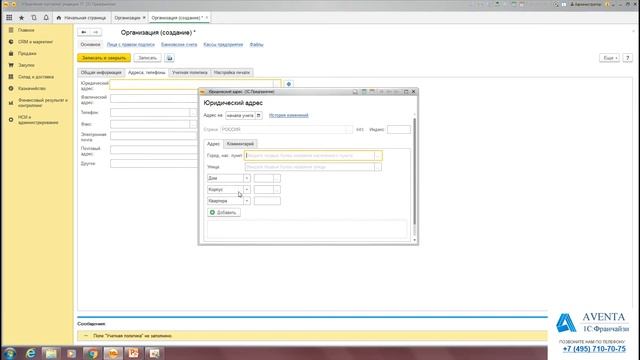This screenshot has height=360, width=640.
Task: Close the Организация tab
Action: 144,18
